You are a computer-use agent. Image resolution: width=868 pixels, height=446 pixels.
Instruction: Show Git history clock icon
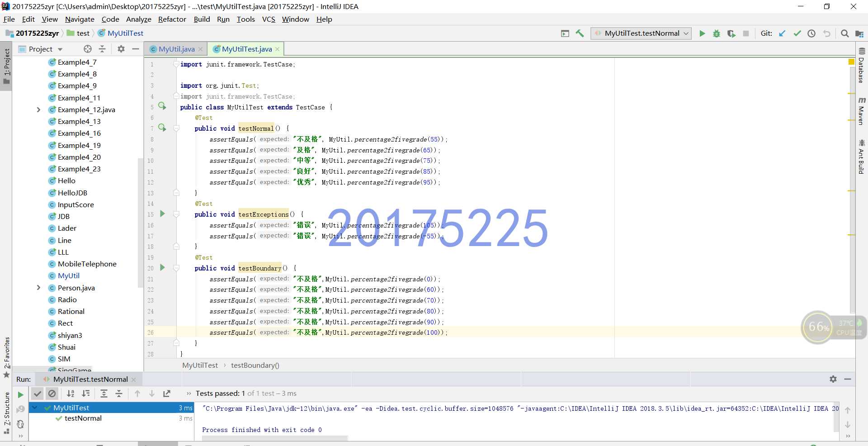click(811, 33)
